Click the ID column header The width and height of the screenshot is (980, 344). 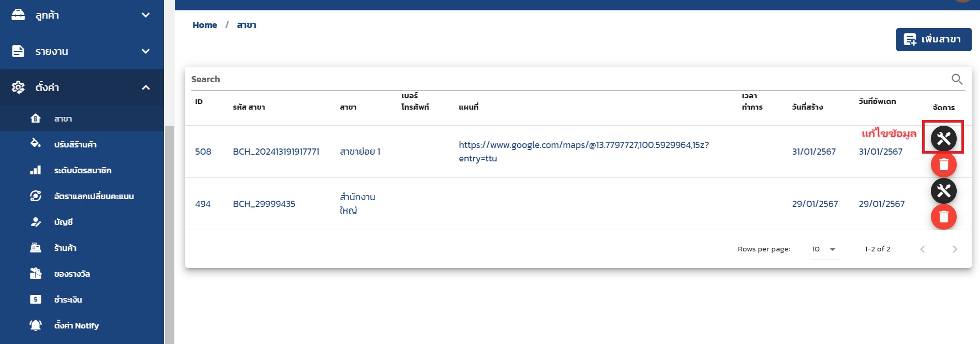[199, 101]
